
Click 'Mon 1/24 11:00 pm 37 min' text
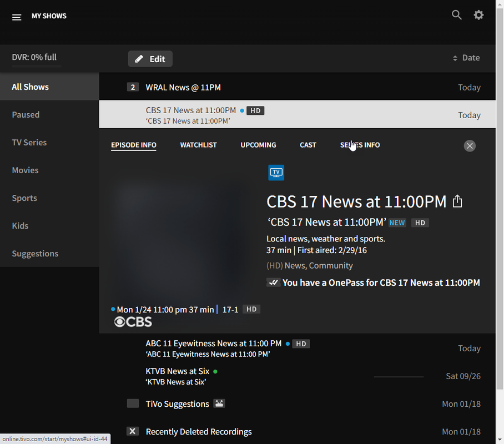165,310
